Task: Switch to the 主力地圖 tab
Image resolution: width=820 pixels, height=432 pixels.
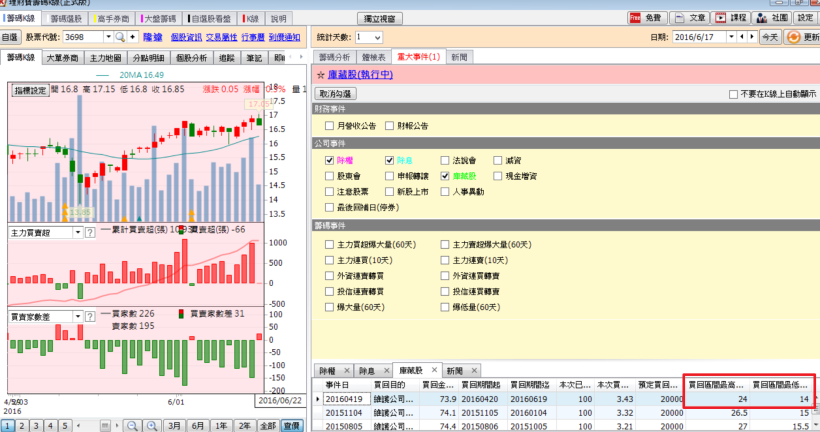Action: (105, 59)
